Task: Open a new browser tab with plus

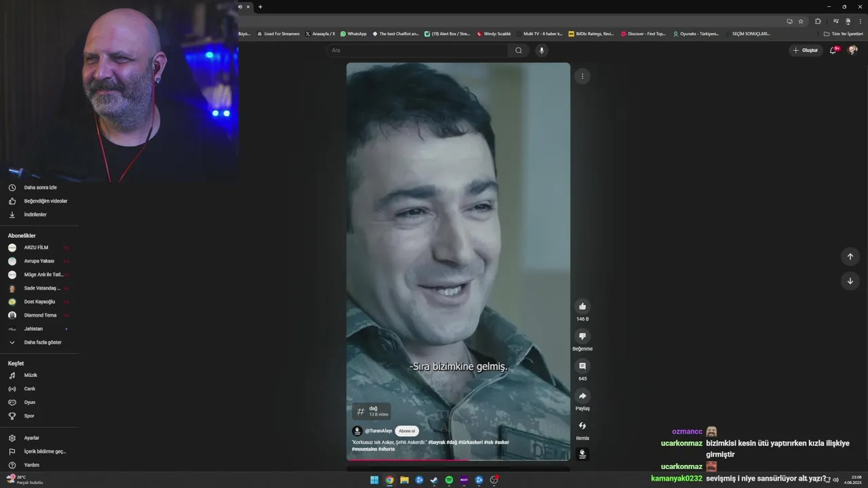Action: point(260,7)
